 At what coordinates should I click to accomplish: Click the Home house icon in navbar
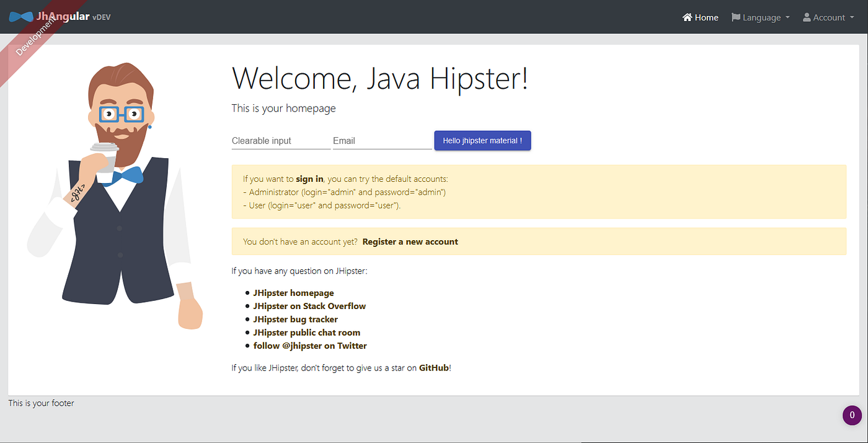pyautogui.click(x=687, y=17)
